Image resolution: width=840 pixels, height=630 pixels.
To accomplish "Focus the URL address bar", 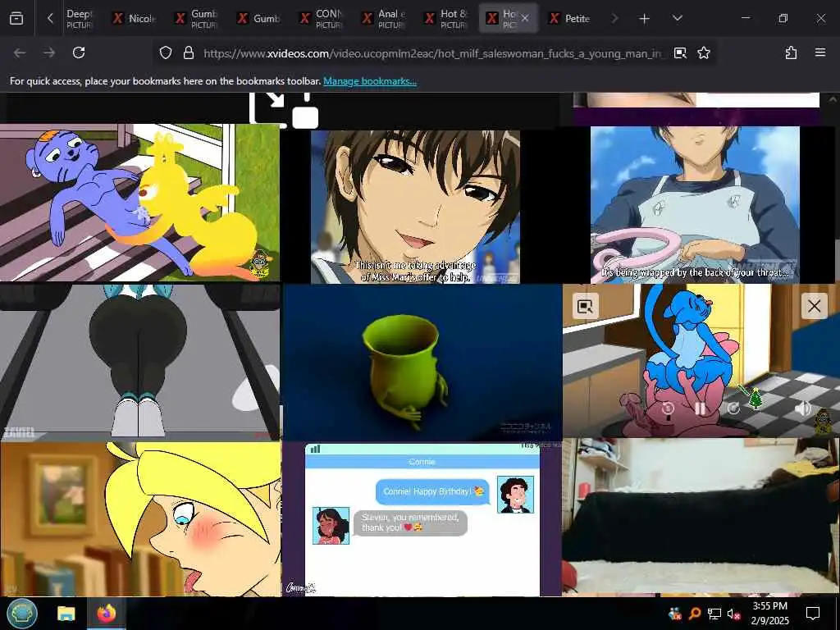I will click(431, 53).
